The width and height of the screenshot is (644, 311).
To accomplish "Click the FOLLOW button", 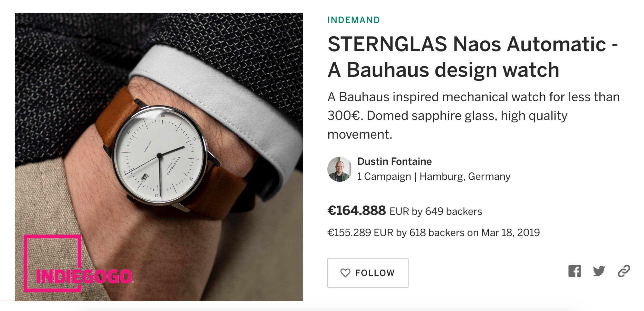I will (368, 273).
